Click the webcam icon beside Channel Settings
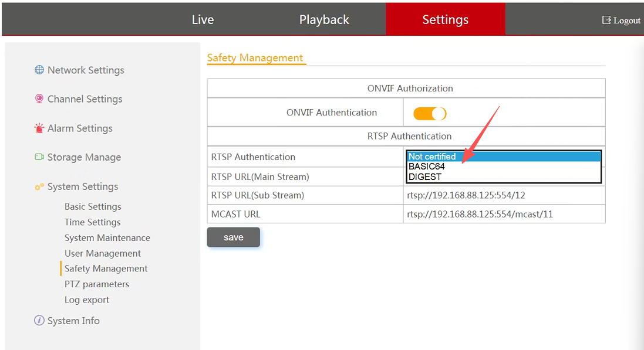Screen dimensions: 644x350 39,99
